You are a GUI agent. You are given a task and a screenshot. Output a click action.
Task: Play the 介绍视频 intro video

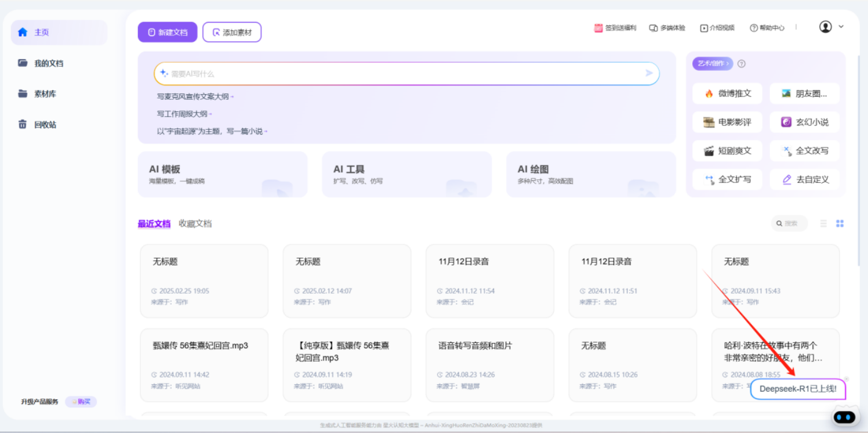(x=717, y=28)
